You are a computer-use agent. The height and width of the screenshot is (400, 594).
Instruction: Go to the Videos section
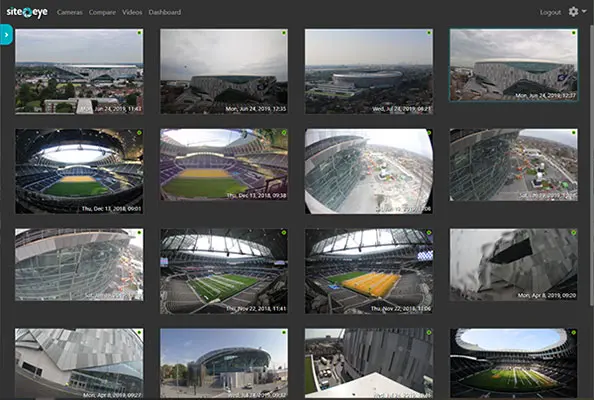coord(132,12)
